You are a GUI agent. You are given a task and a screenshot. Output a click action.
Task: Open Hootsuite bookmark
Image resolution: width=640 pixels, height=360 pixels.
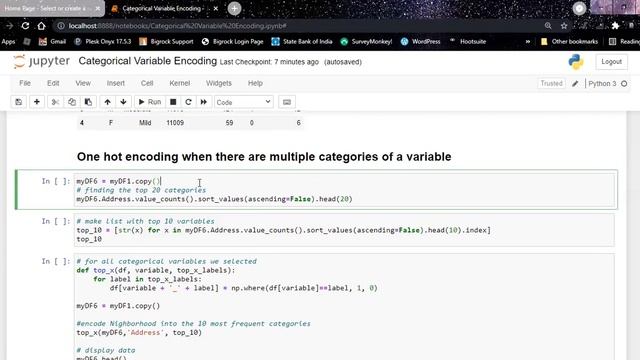pos(468,42)
